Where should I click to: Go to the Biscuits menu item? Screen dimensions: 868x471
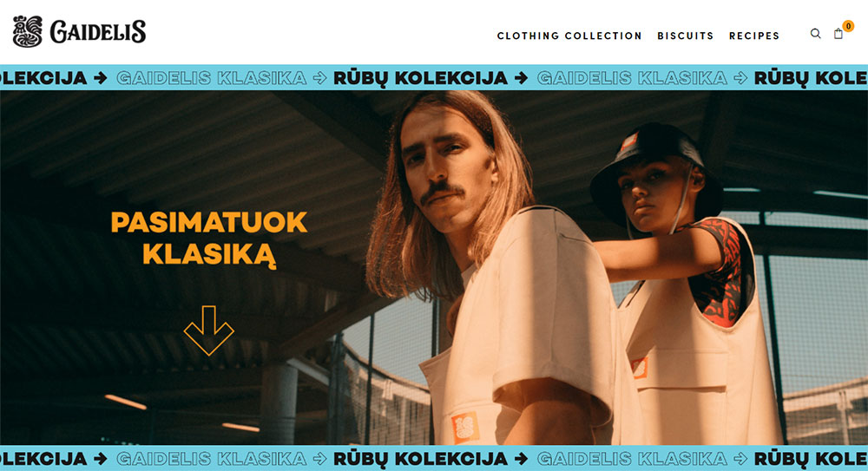[x=686, y=36]
